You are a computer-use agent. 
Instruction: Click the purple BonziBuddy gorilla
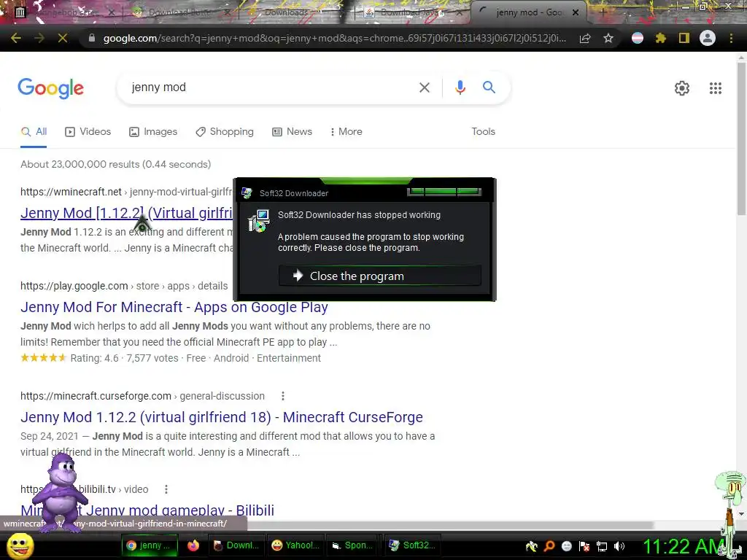coord(60,492)
